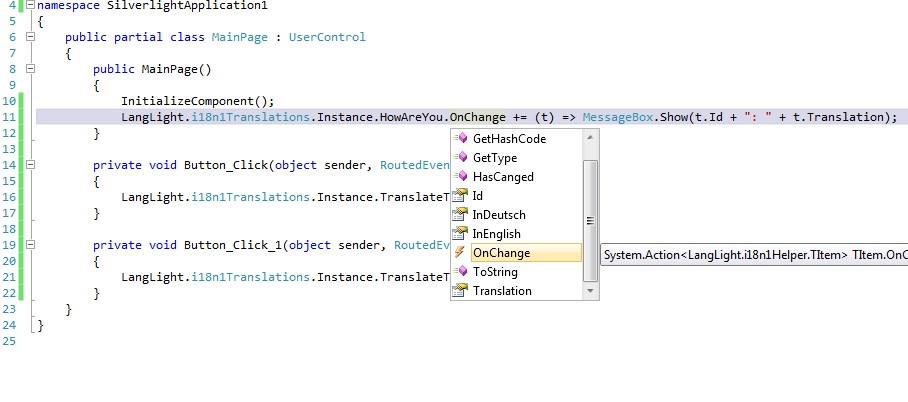The image size is (908, 402).
Task: Click the completion list scroll-down arrow
Action: (590, 291)
